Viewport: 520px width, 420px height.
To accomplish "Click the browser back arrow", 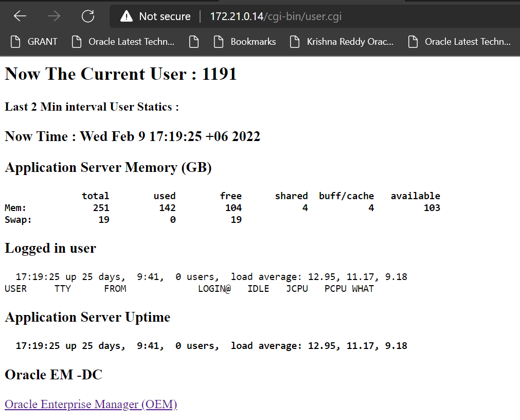I will [x=20, y=16].
